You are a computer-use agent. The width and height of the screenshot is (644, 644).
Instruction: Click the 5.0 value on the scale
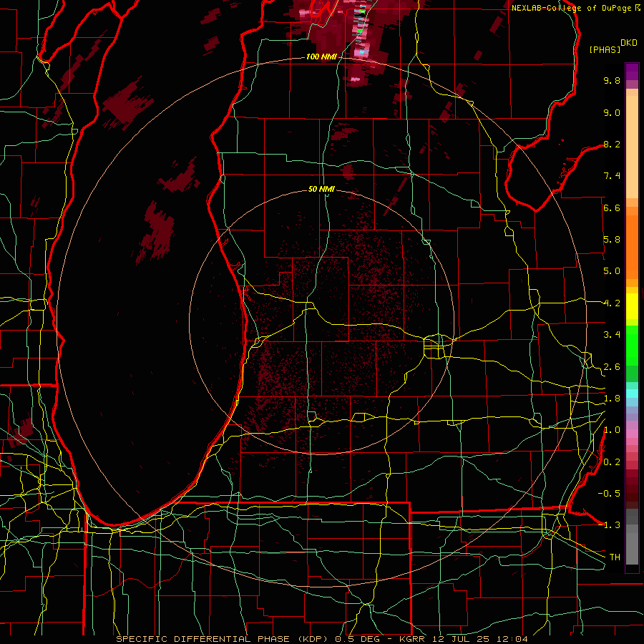pyautogui.click(x=612, y=271)
